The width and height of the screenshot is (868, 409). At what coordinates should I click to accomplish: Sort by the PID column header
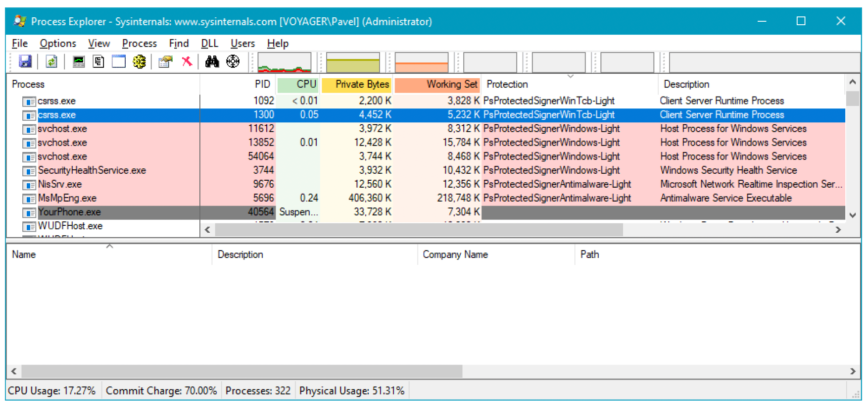(239, 84)
